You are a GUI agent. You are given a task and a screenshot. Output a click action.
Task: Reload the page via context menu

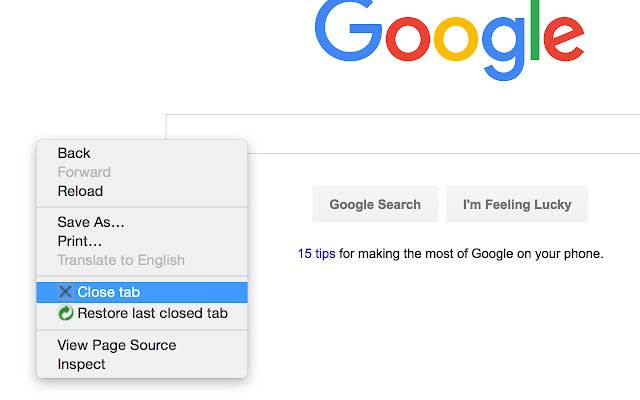(80, 191)
